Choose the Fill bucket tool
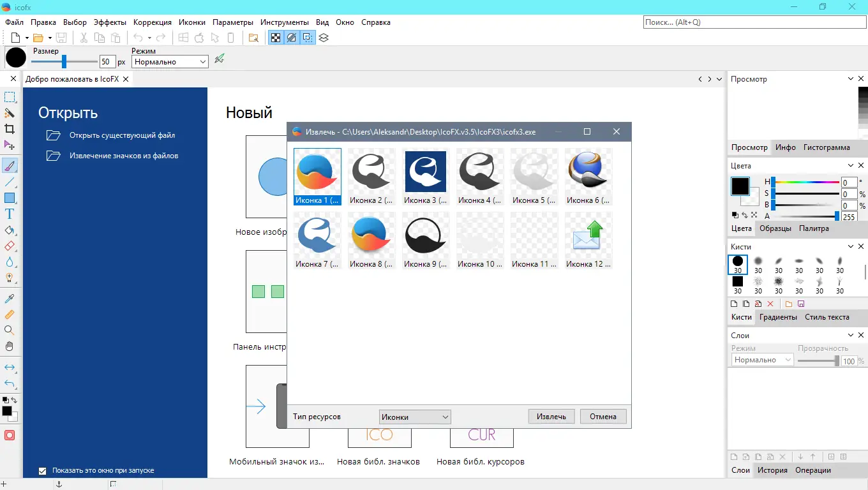This screenshot has width=868, height=490. point(10,230)
